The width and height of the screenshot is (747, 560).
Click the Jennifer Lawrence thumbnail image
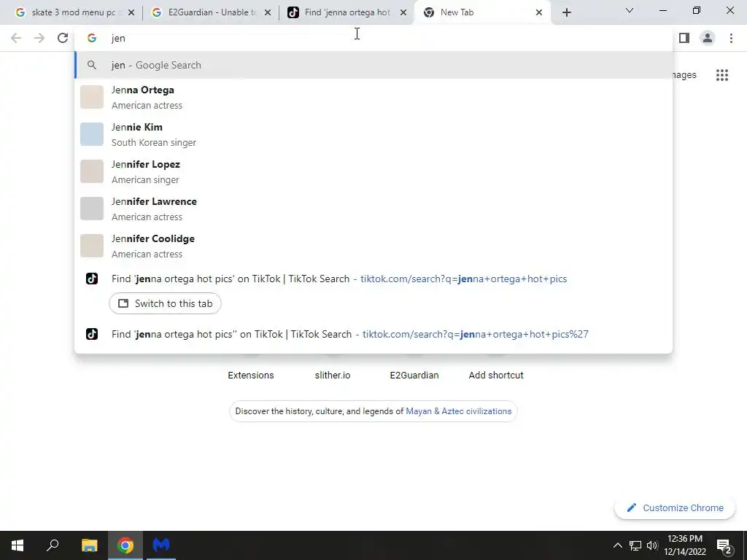point(91,209)
